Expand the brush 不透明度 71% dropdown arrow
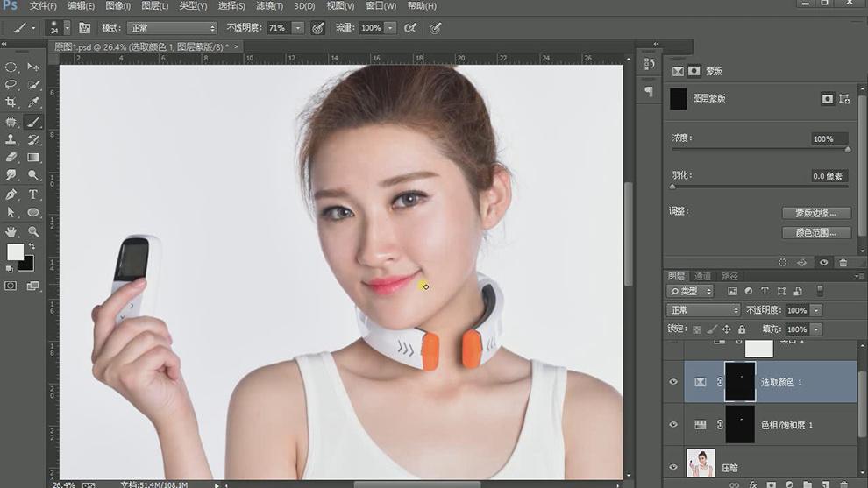 click(298, 28)
